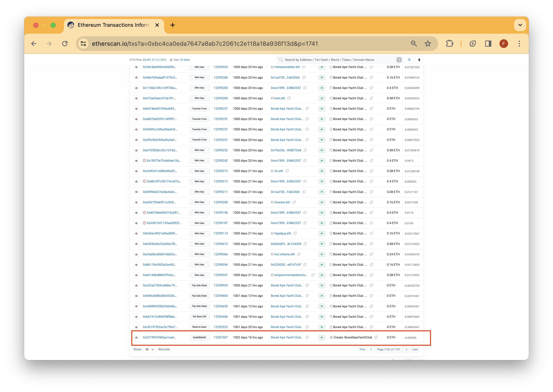
Task: Reload the Etherscan page
Action: pos(65,44)
